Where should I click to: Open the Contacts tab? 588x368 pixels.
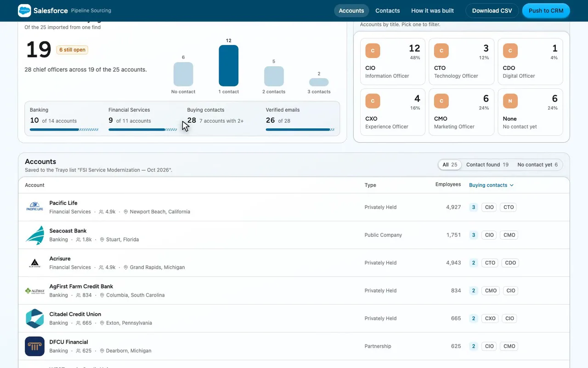[388, 11]
